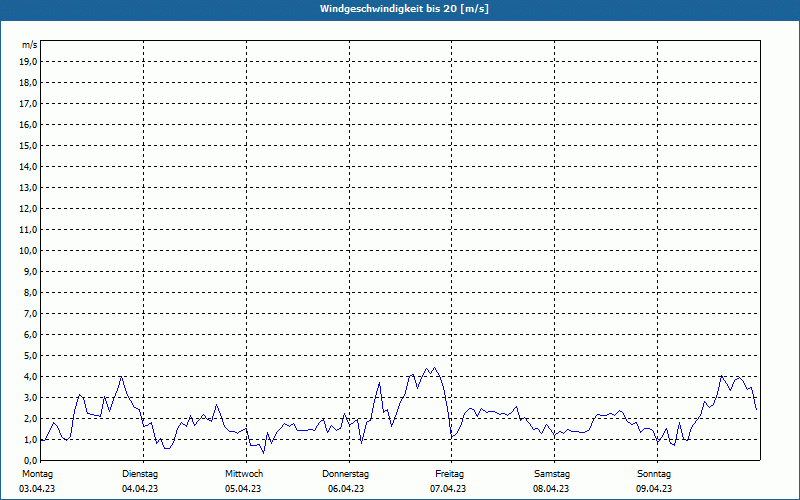
Task: Click the 19,0 y-axis value
Action: point(28,62)
